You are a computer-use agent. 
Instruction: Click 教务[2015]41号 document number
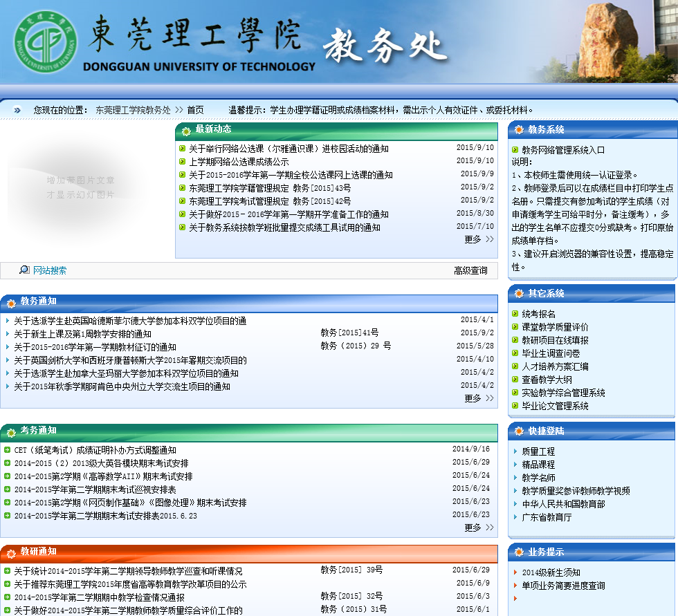[x=349, y=333]
